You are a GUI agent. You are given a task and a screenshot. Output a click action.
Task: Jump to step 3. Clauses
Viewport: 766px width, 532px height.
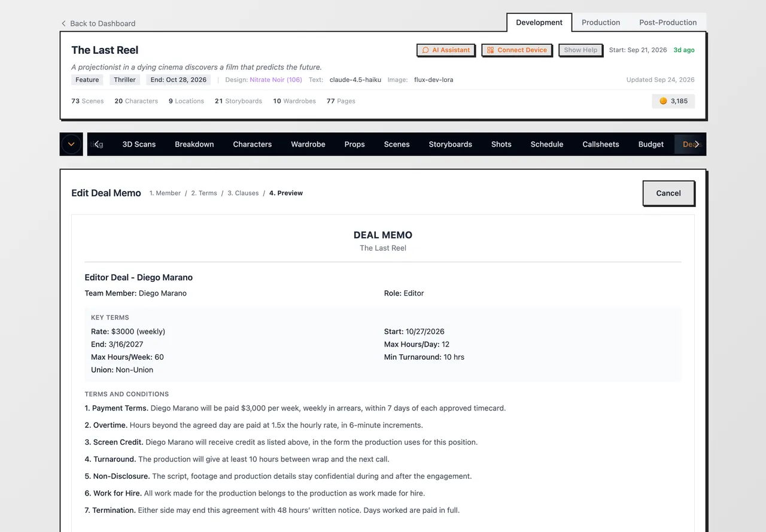coord(243,193)
